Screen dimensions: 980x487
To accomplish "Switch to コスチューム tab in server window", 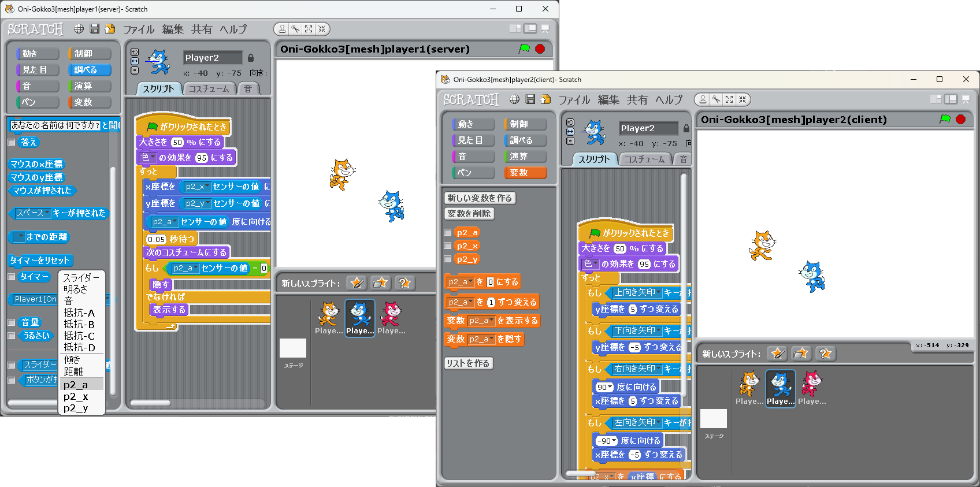I will pos(209,89).
